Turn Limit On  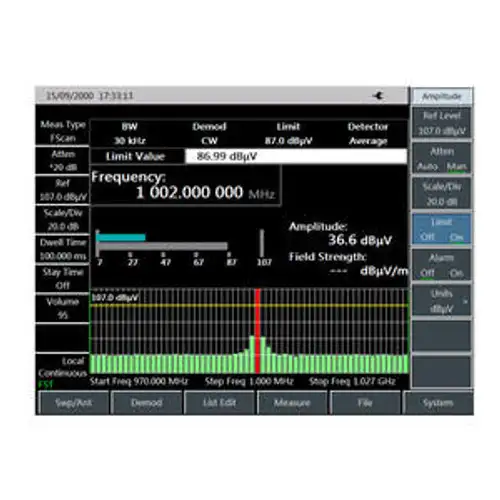tap(456, 237)
